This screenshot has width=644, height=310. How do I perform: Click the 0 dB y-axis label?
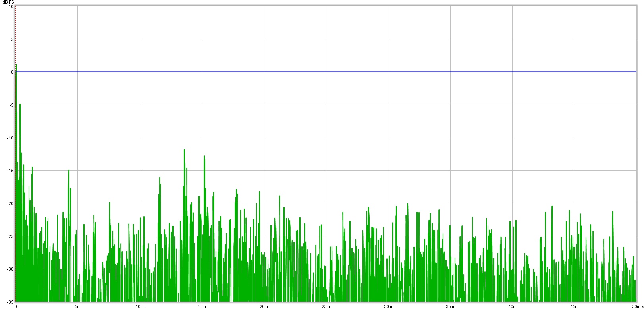pyautogui.click(x=12, y=72)
